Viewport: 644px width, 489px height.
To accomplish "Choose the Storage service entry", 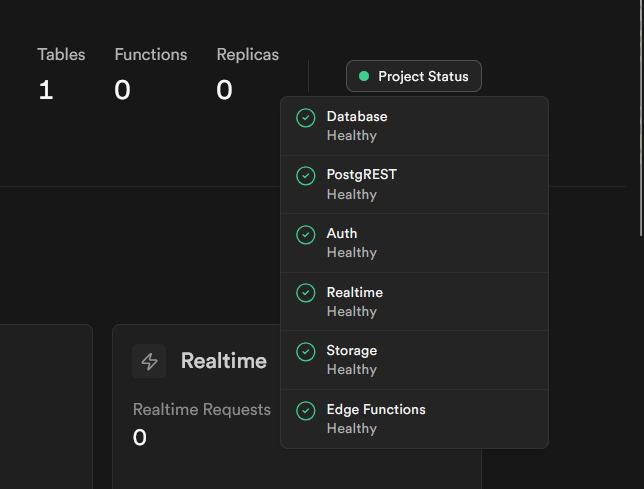I will (414, 360).
